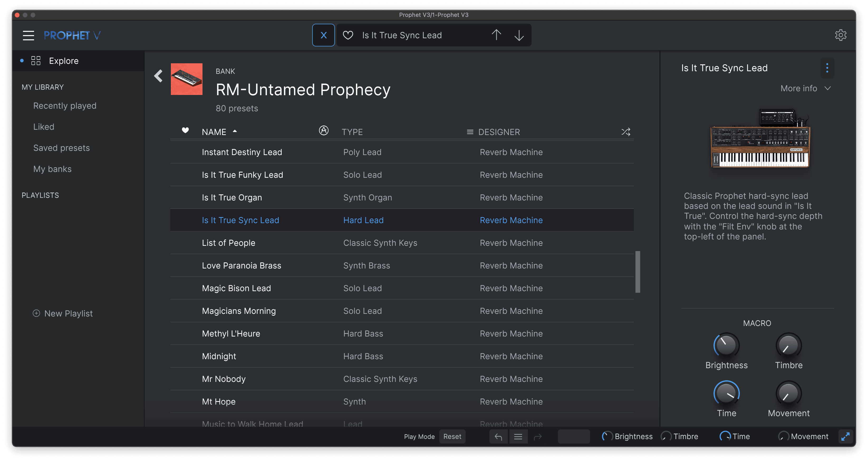
Task: Open the DESIGNER column menu
Action: click(470, 132)
